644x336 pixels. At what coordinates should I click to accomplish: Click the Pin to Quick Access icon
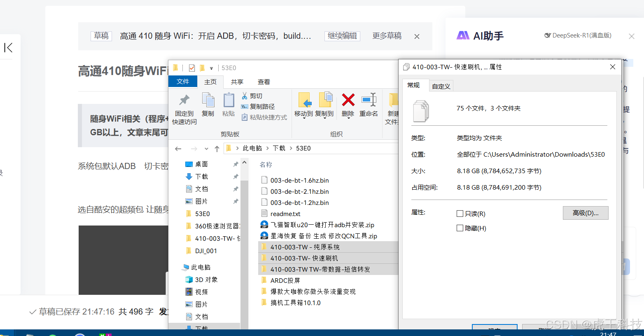(x=184, y=100)
